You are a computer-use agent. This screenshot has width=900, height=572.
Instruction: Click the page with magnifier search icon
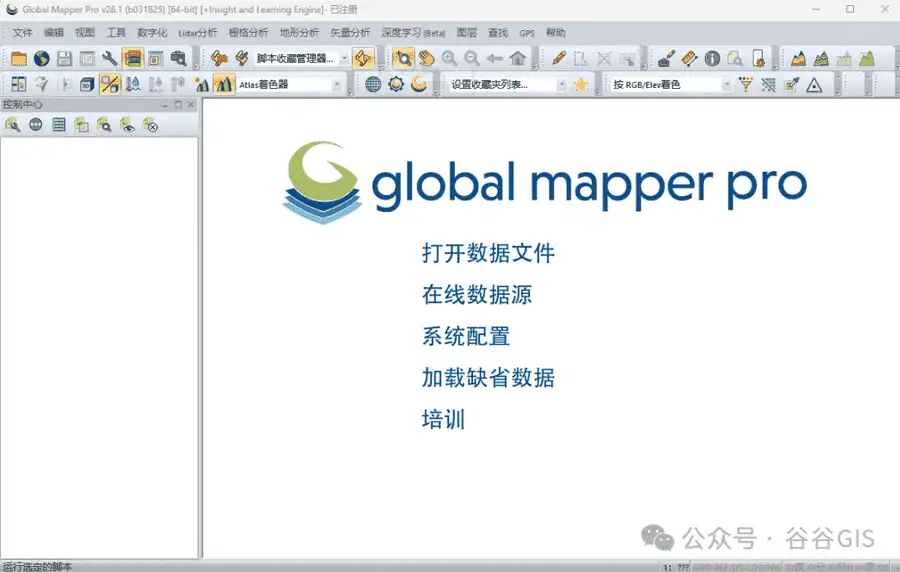coord(735,58)
